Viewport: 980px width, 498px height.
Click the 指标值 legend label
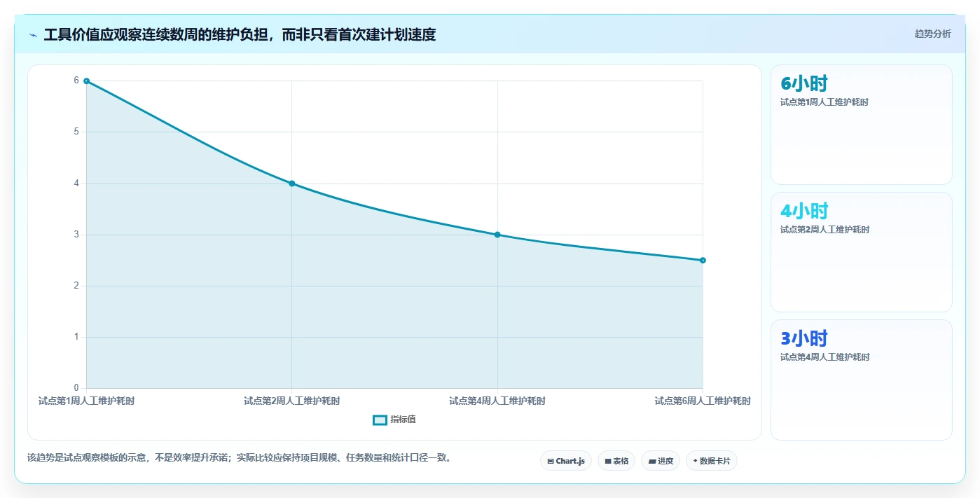click(x=403, y=420)
